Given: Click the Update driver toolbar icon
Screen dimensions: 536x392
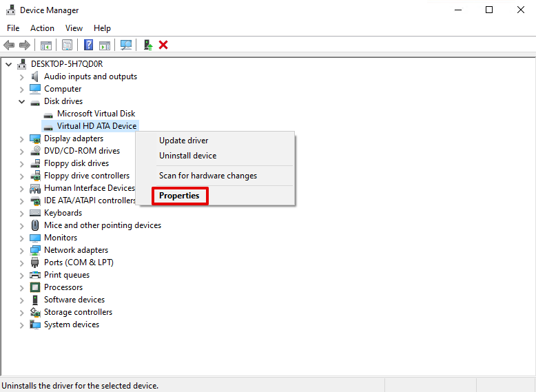Looking at the screenshot, I should point(147,45).
